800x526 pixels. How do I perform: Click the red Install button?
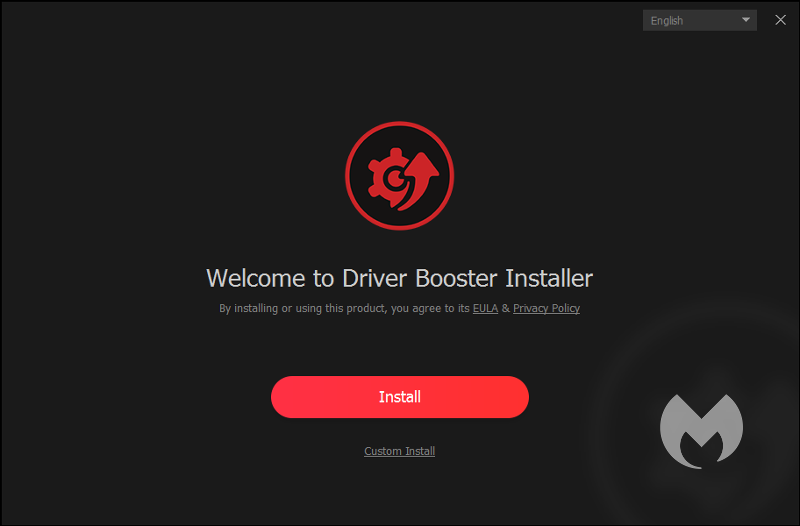coord(399,397)
